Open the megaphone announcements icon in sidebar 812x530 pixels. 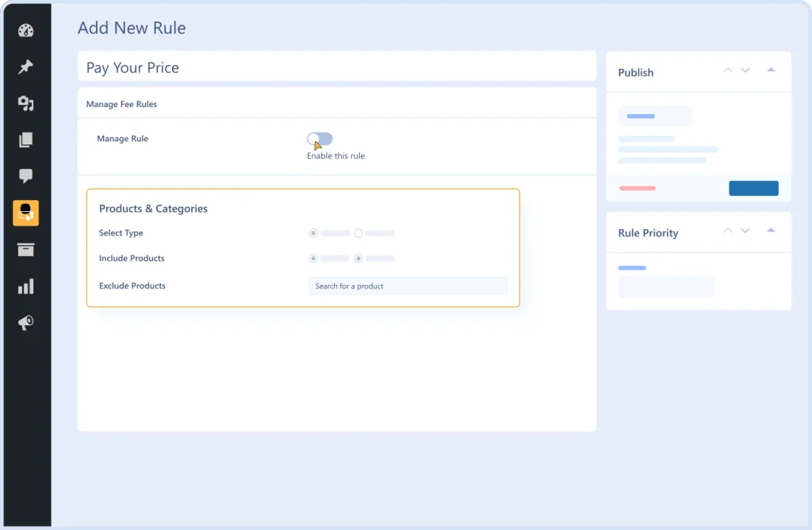(x=25, y=322)
